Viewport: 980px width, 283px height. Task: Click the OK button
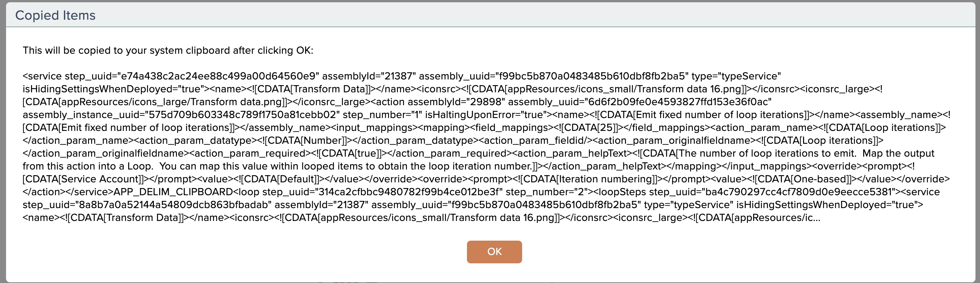[494, 252]
